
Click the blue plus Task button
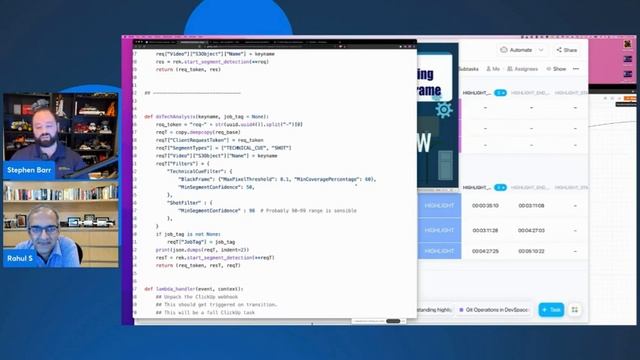coord(551,310)
